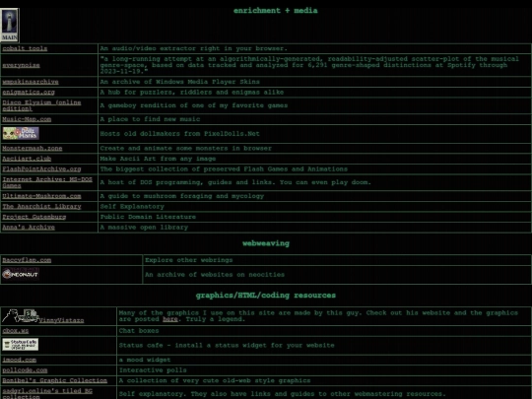The image size is (532, 399).
Task: Open the Neonaut badge image link
Action: [x=21, y=274]
